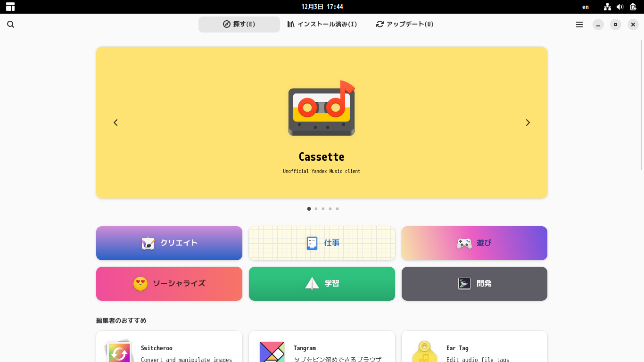
Task: Open the volume speaker icon
Action: click(620, 7)
